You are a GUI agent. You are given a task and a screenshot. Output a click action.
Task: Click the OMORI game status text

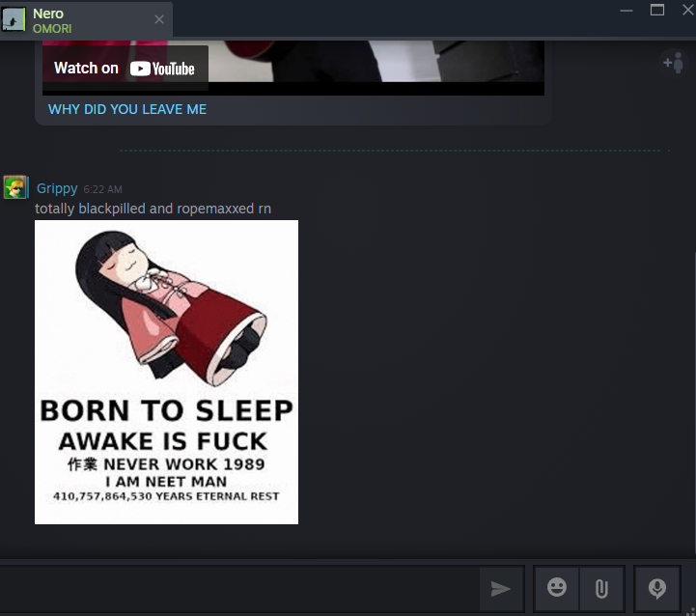52,29
